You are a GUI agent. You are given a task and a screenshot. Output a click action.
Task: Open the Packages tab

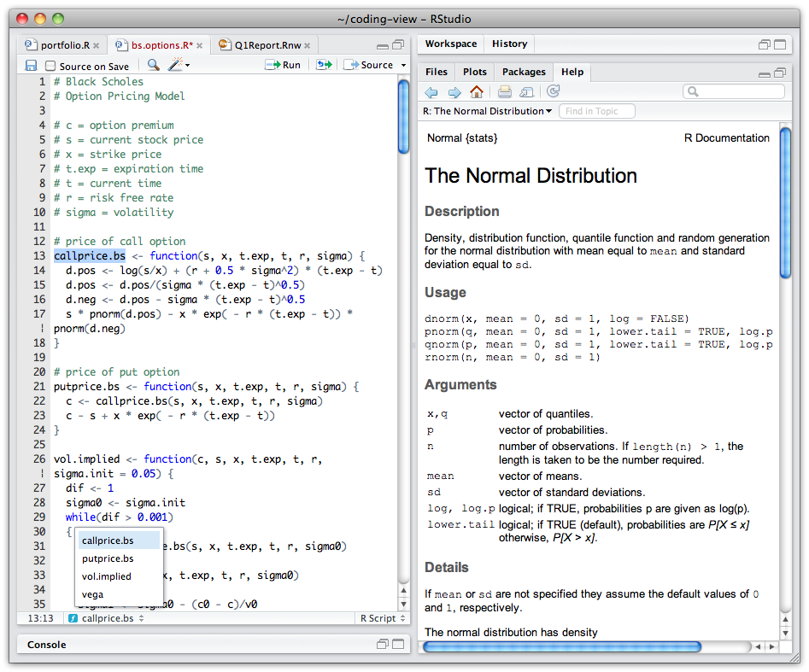523,72
